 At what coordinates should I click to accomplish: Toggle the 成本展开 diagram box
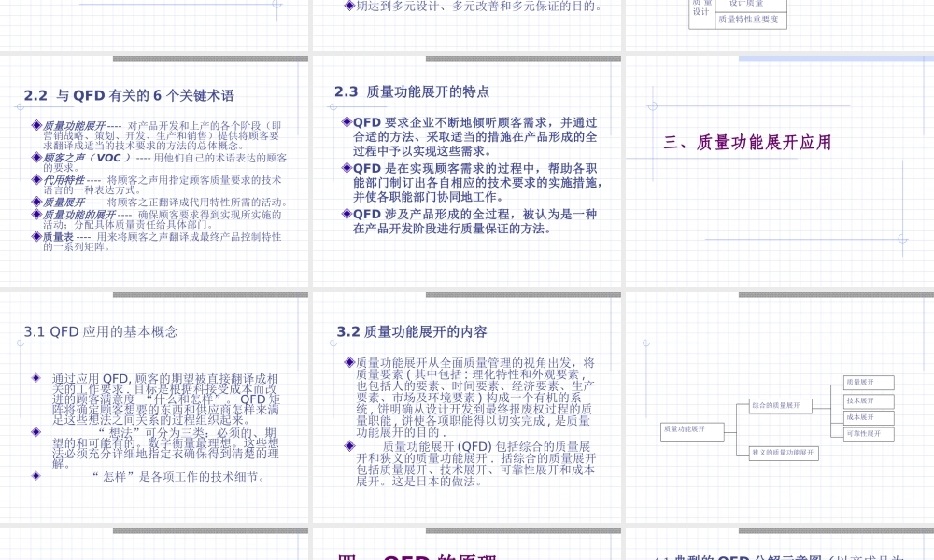(869, 417)
